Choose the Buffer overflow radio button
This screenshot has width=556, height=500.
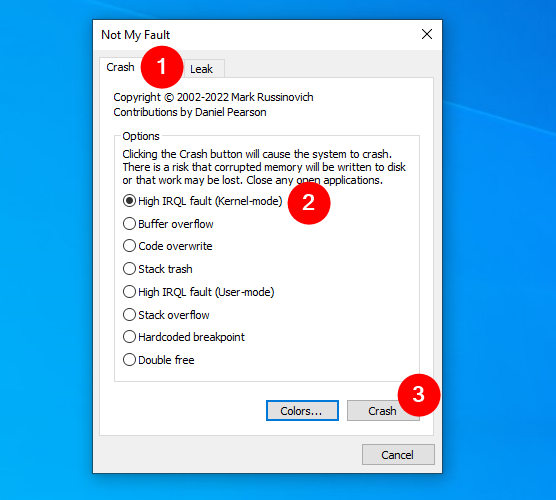coord(168,224)
